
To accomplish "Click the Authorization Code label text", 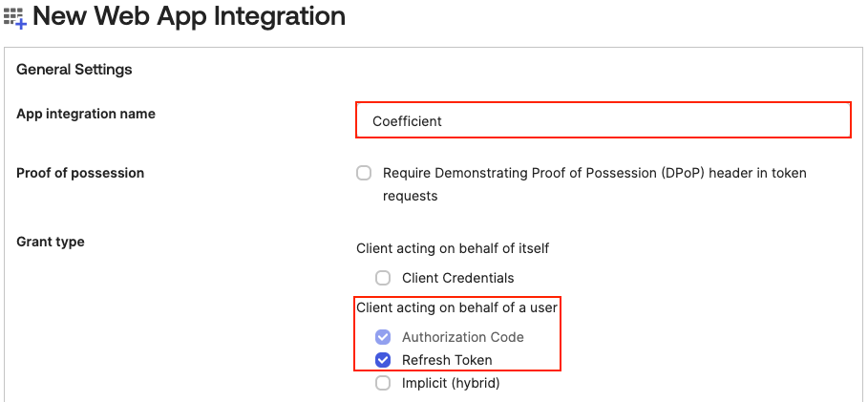I will 463,337.
